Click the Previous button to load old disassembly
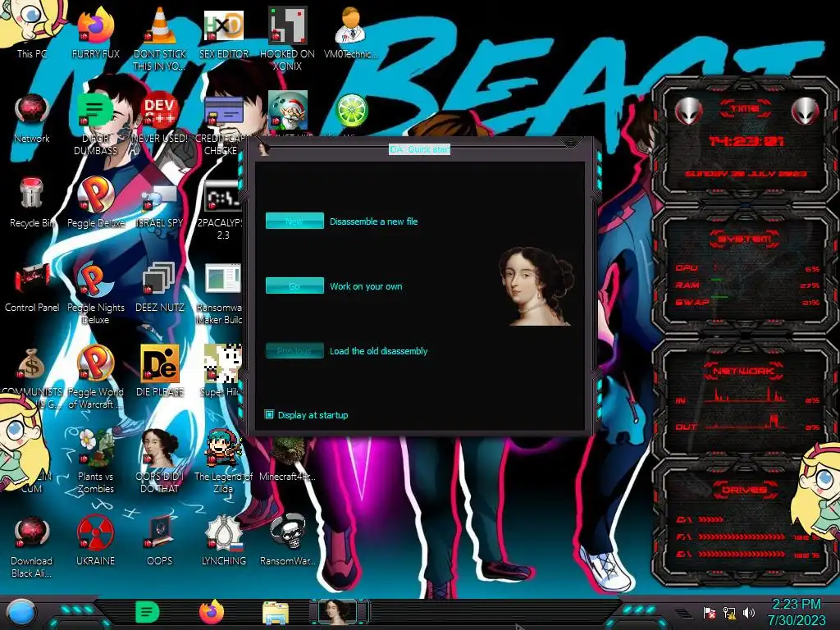 tap(294, 350)
